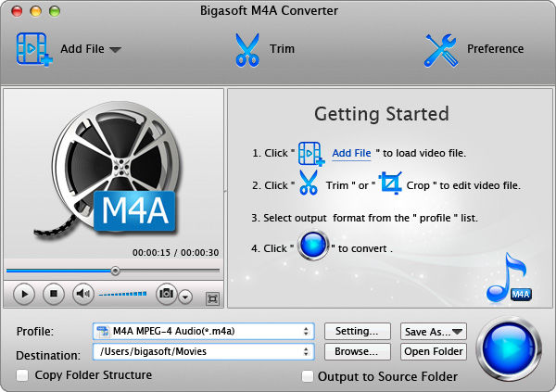The height and width of the screenshot is (392, 556).
Task: Click the Setting... button
Action: point(357,331)
